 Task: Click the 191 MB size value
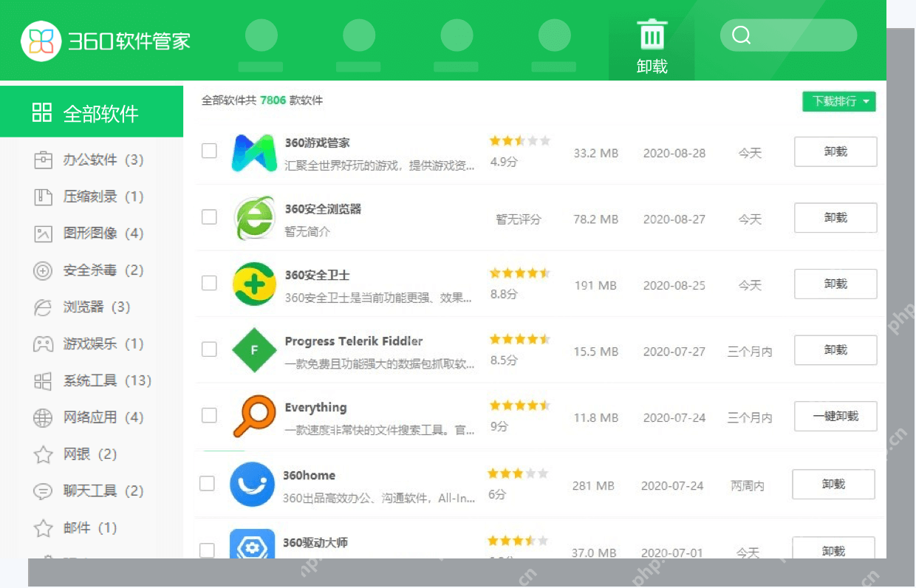pyautogui.click(x=596, y=285)
